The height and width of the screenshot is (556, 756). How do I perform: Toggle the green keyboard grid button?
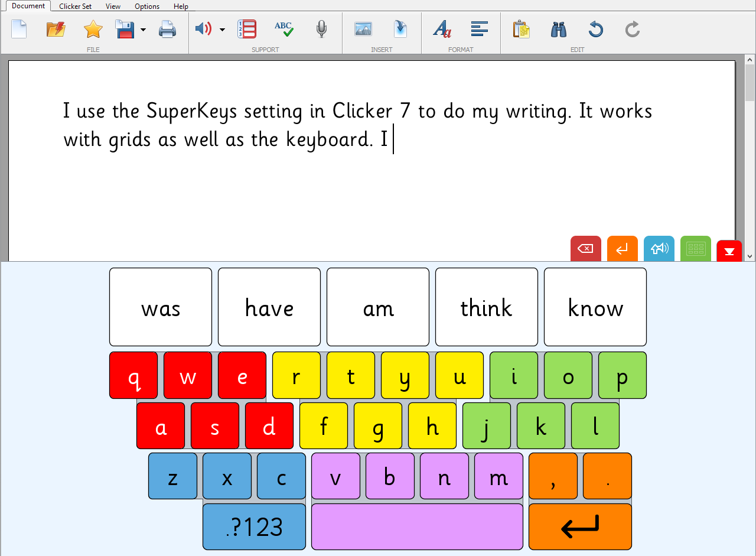(696, 249)
